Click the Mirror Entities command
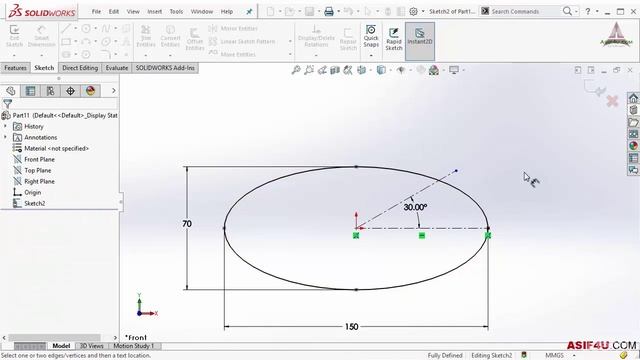This screenshot has width=640, height=360. [233, 28]
